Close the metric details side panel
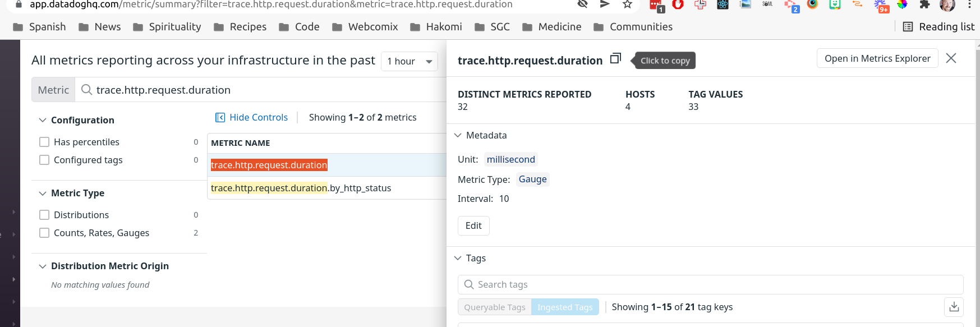 coord(951,58)
